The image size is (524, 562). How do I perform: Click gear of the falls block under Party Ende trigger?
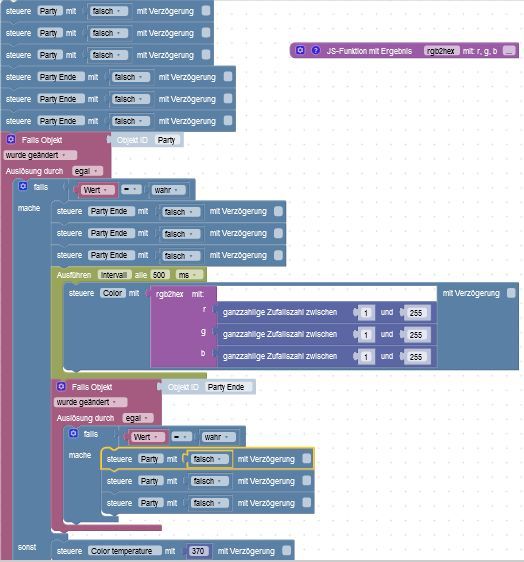click(73, 433)
